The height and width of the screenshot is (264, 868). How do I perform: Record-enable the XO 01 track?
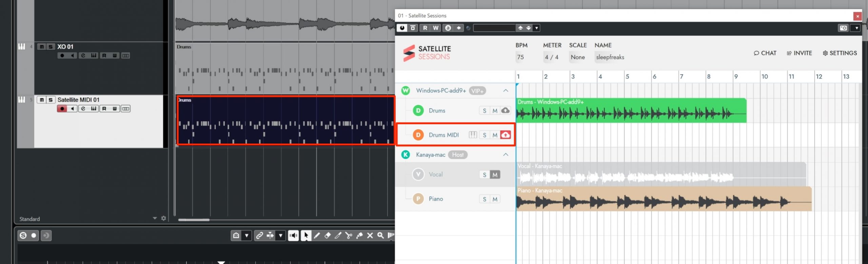[62, 56]
